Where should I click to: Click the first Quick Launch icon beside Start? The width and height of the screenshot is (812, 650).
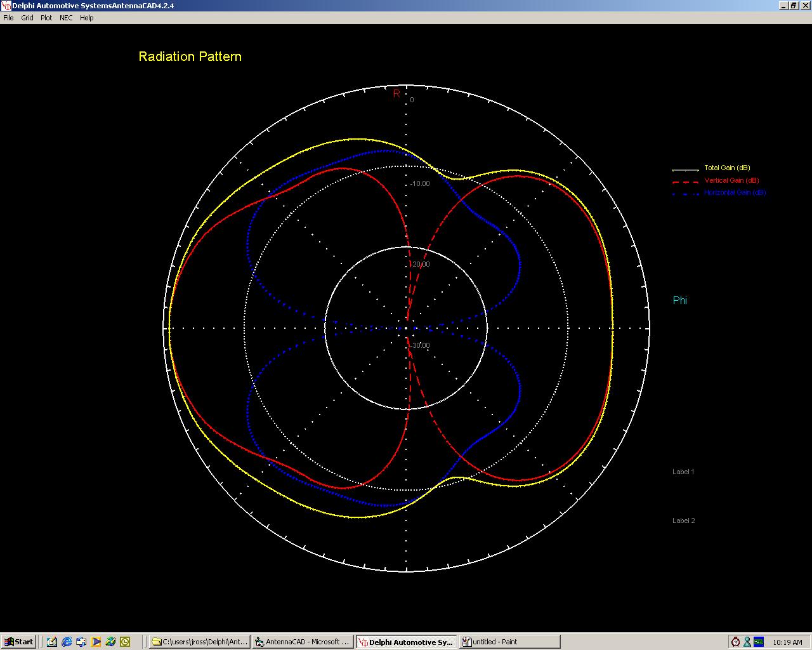(x=52, y=642)
